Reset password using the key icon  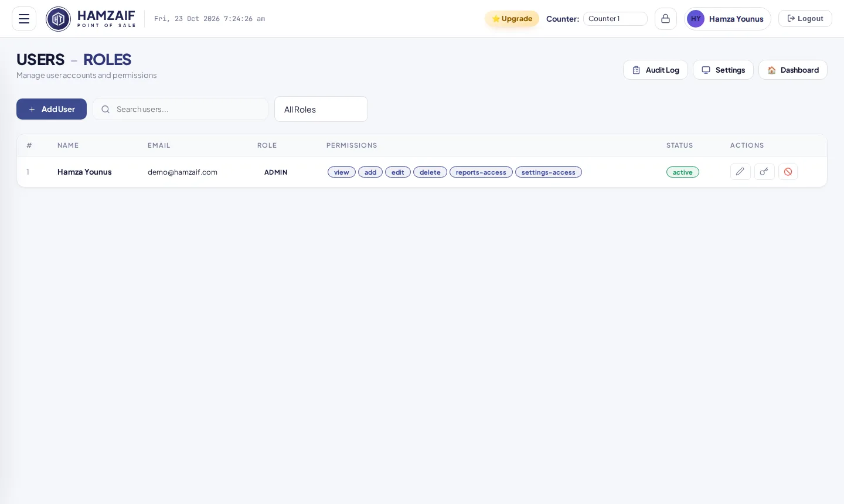coord(764,172)
